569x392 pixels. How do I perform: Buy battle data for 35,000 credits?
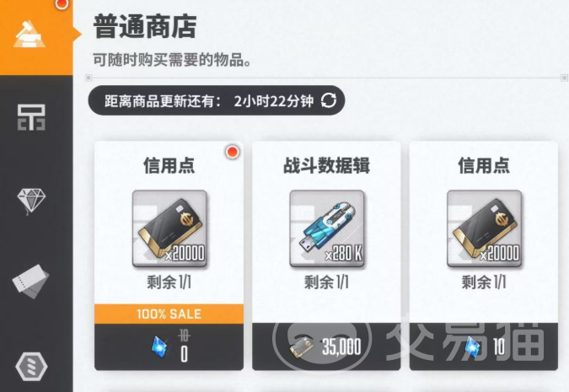[326, 347]
